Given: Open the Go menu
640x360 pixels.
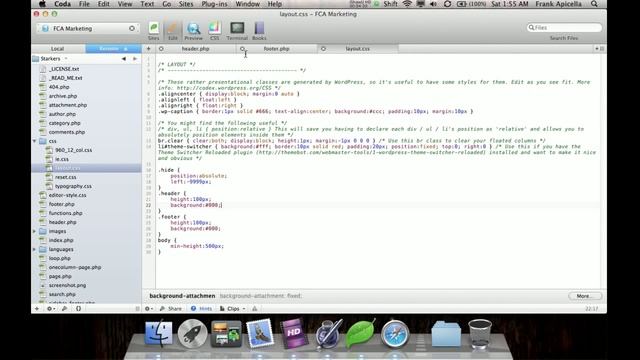Looking at the screenshot, I should (x=167, y=4).
